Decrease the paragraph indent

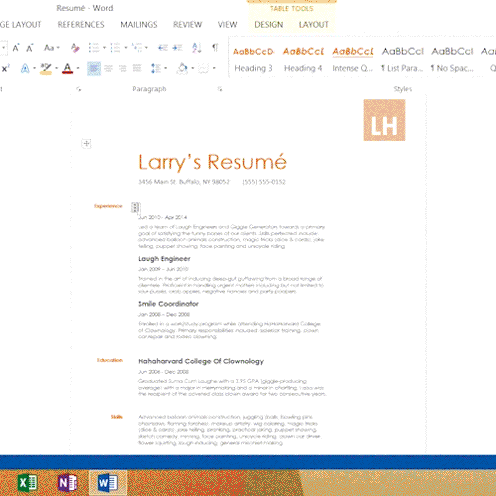pyautogui.click(x=163, y=48)
